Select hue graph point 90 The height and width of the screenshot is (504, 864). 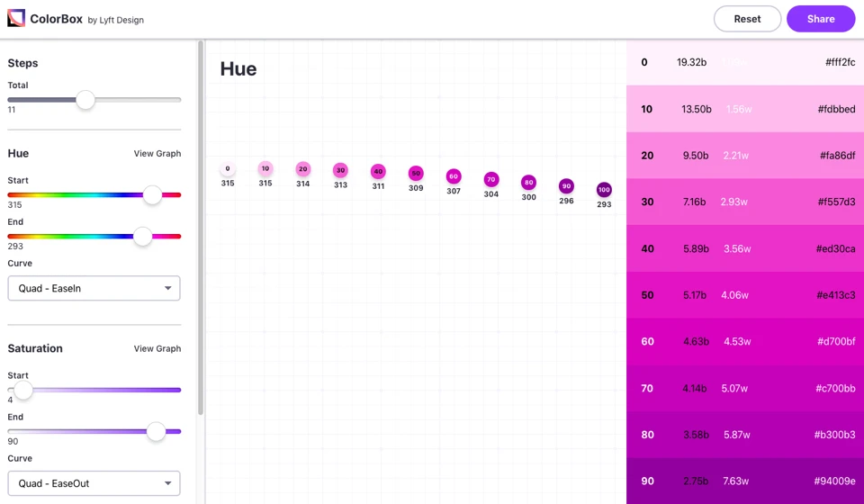click(x=566, y=186)
